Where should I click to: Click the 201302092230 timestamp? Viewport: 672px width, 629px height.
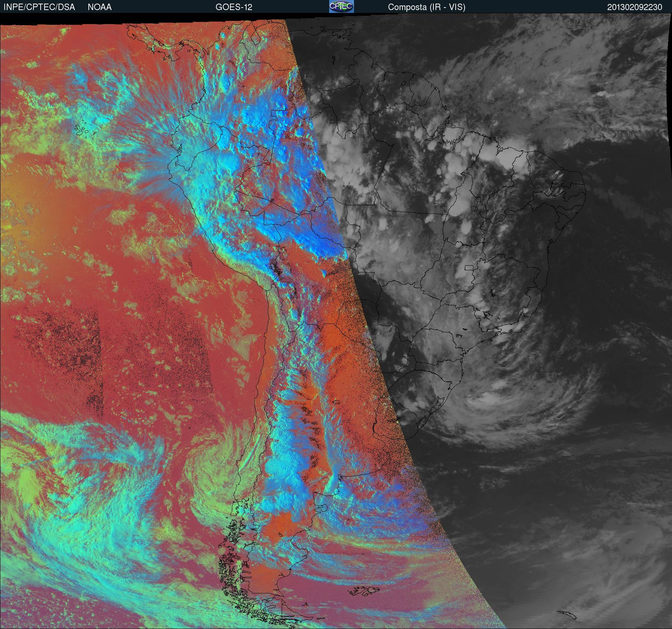[x=635, y=7]
